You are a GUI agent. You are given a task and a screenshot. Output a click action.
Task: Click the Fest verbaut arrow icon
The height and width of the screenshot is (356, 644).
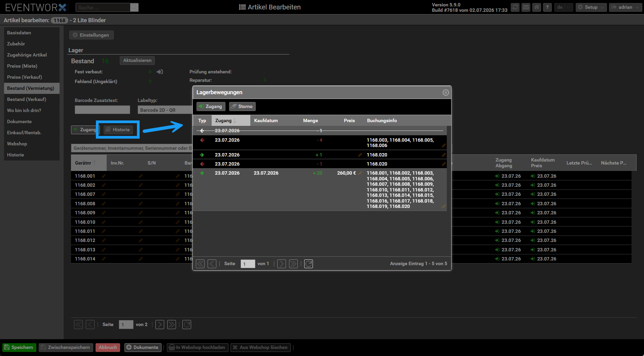click(x=160, y=72)
